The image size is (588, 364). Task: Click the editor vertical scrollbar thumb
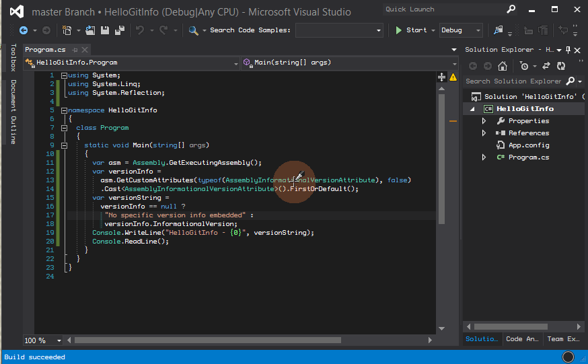tap(441, 159)
